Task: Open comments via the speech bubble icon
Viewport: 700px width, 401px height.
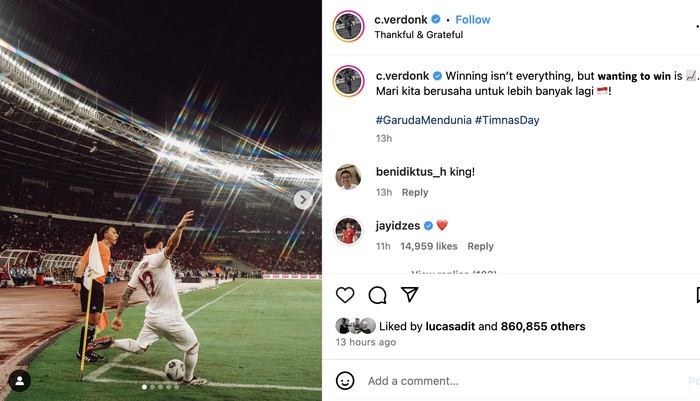Action: click(377, 295)
